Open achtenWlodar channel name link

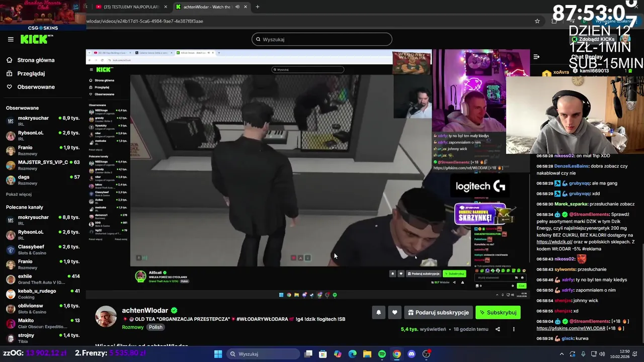click(145, 310)
